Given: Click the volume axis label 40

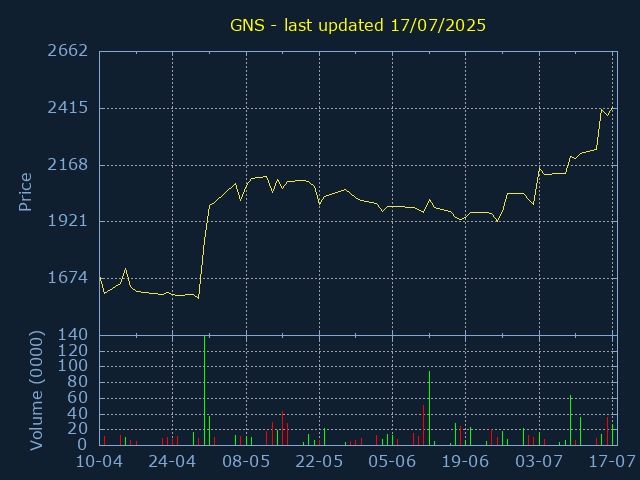Looking at the screenshot, I should click(x=78, y=413).
